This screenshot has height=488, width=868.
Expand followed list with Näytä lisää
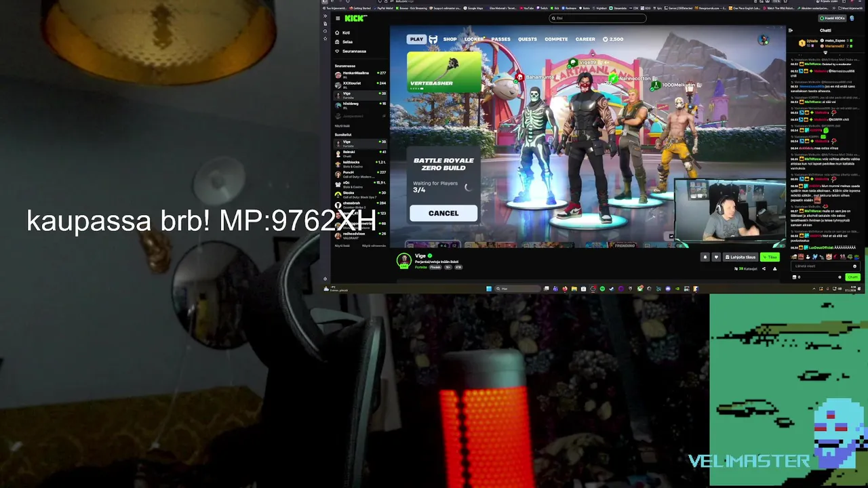[x=342, y=125]
